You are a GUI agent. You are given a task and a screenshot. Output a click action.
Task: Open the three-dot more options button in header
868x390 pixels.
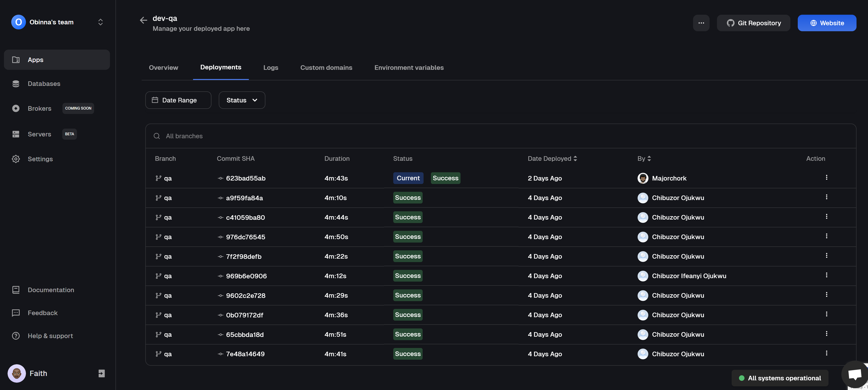coord(701,23)
